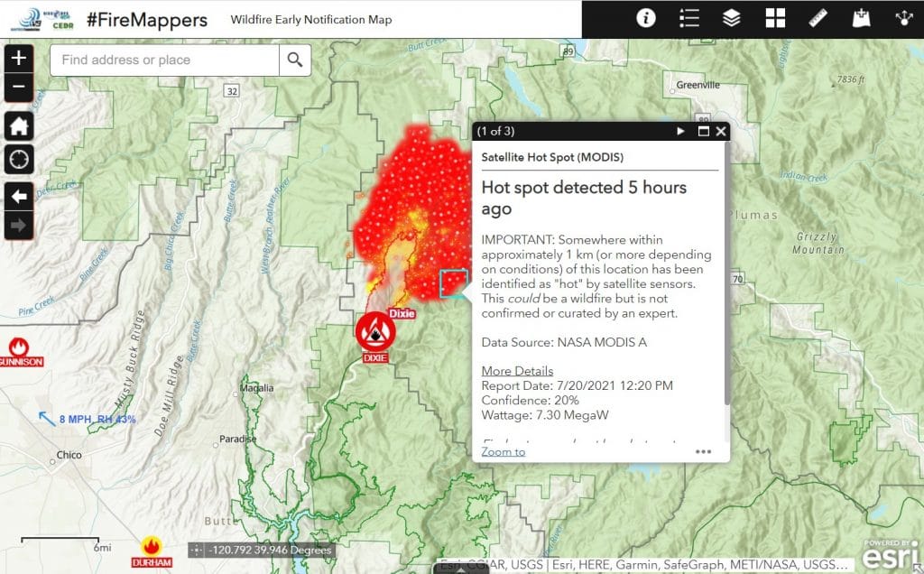Click the search magnifier icon

[x=295, y=60]
